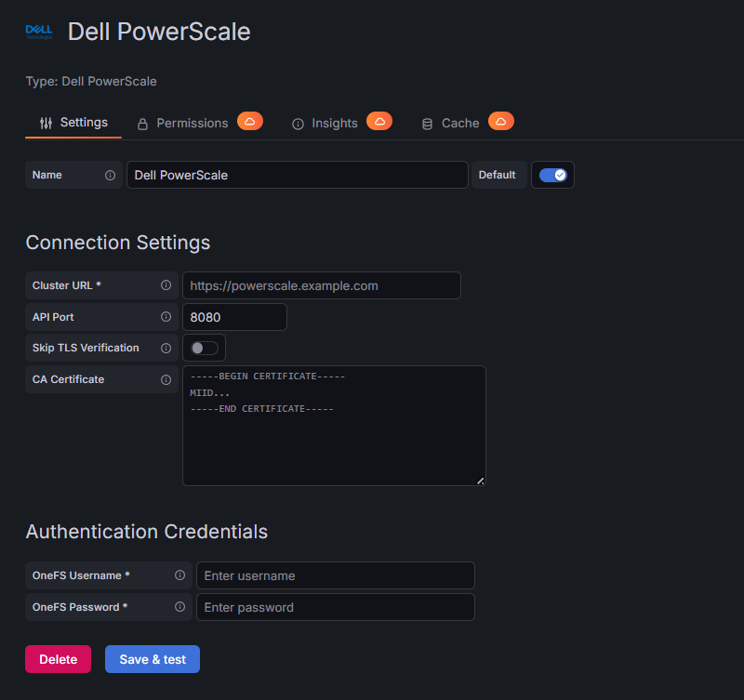Click the API Port info icon
This screenshot has width=744, height=700.
pyautogui.click(x=166, y=317)
